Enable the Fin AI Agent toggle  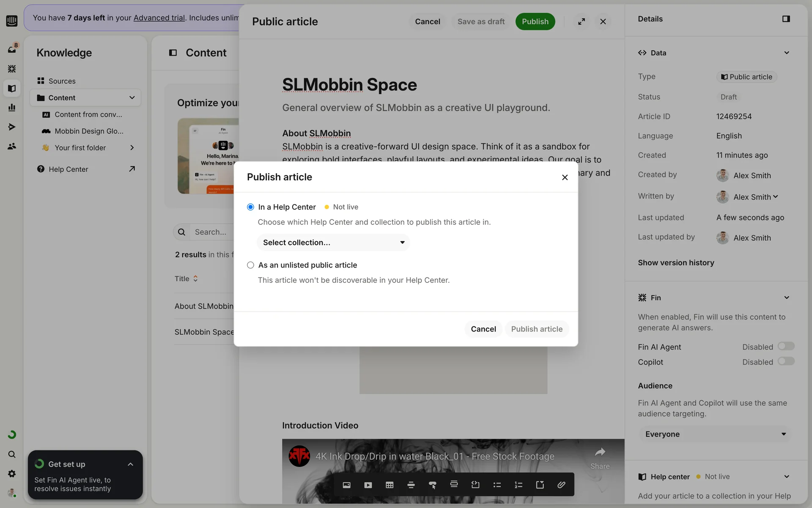click(x=786, y=346)
